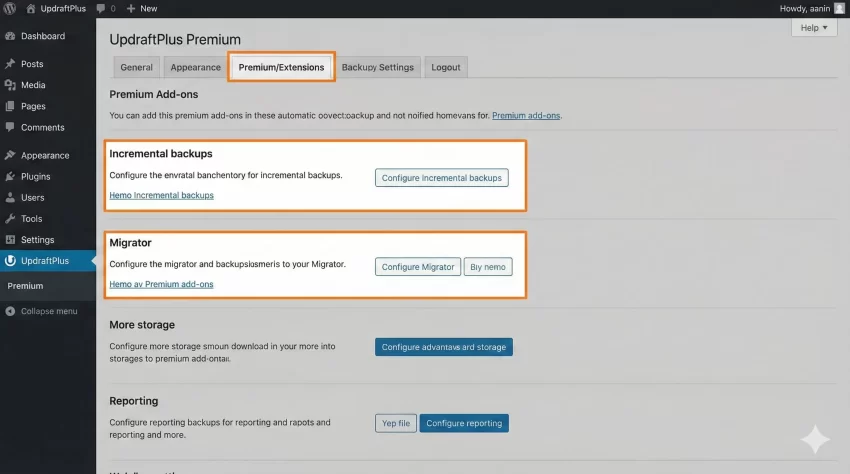
Task: Click Configure reporting button
Action: (x=464, y=423)
